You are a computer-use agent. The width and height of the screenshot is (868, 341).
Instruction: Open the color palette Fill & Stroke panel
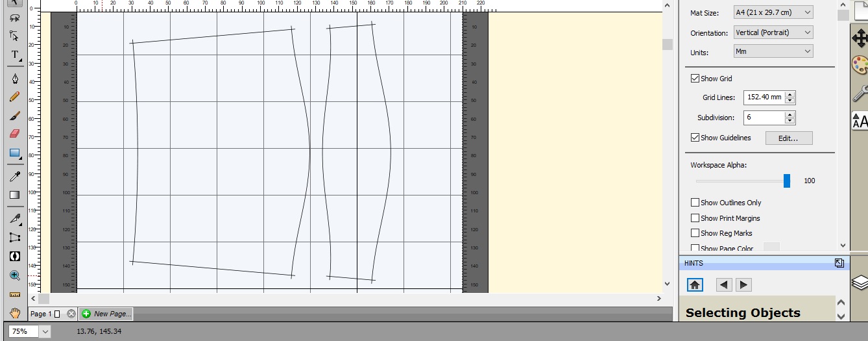[860, 66]
